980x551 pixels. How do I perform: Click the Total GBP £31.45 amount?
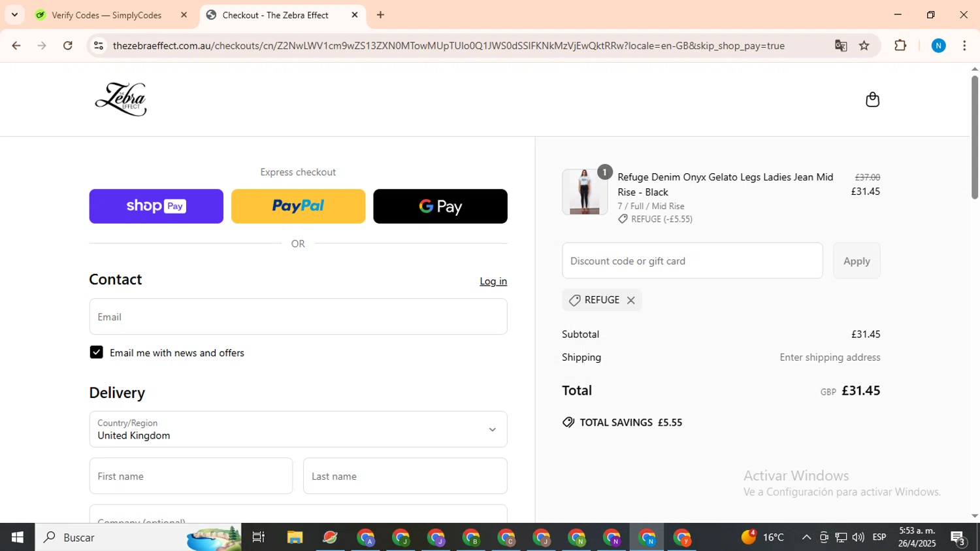(850, 391)
